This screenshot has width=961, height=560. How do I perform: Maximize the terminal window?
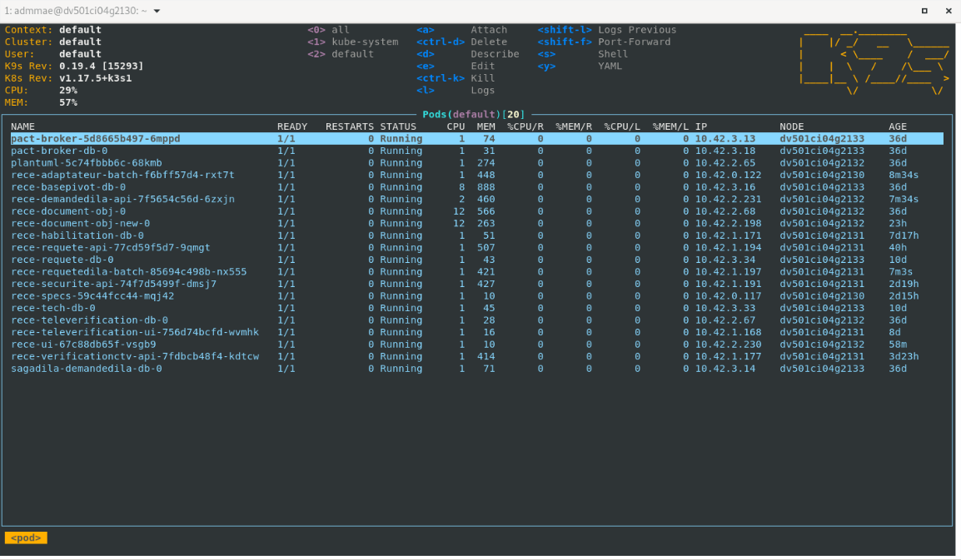click(x=924, y=11)
